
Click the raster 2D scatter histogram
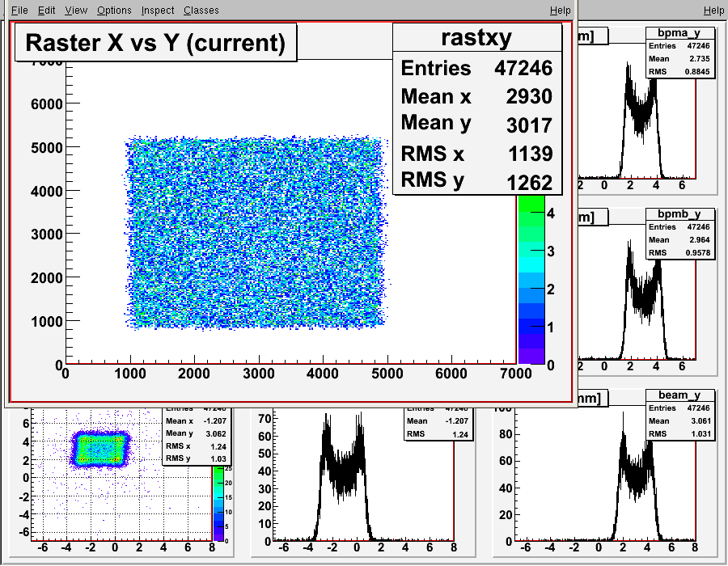pyautogui.click(x=256, y=232)
